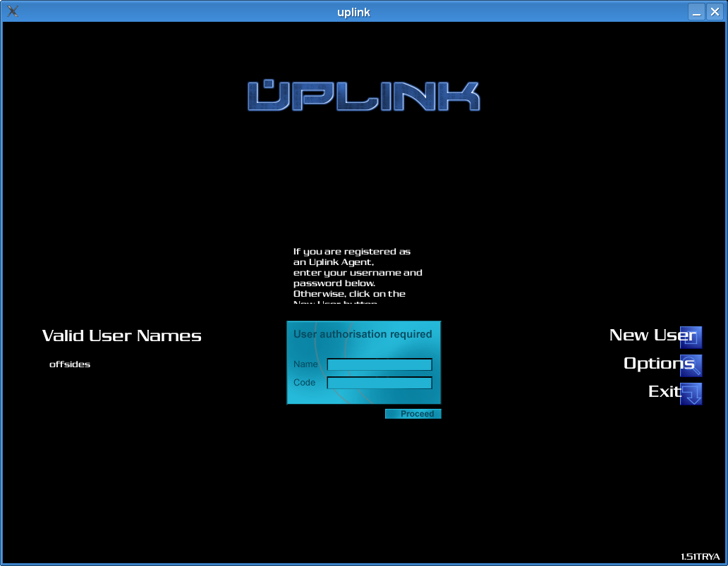Select the offsides user name
Screen dimensions: 728x566
pyautogui.click(x=70, y=364)
